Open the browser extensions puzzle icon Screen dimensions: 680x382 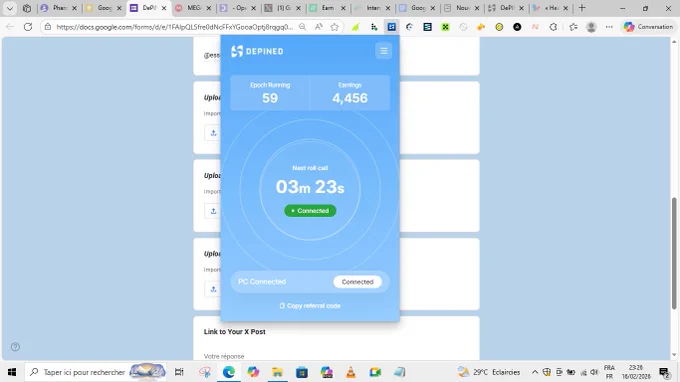point(553,27)
